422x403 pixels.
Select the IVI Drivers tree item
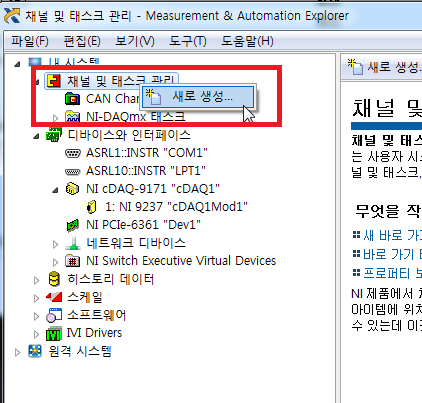pyautogui.click(x=94, y=333)
